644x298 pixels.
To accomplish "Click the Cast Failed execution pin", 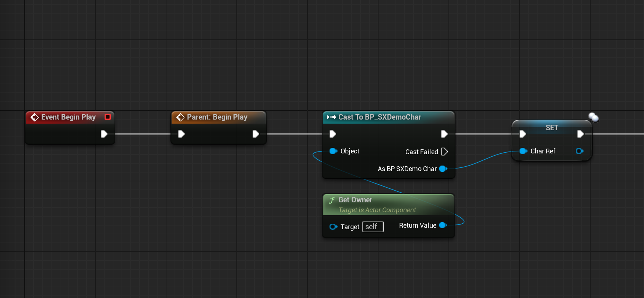I will (x=444, y=152).
